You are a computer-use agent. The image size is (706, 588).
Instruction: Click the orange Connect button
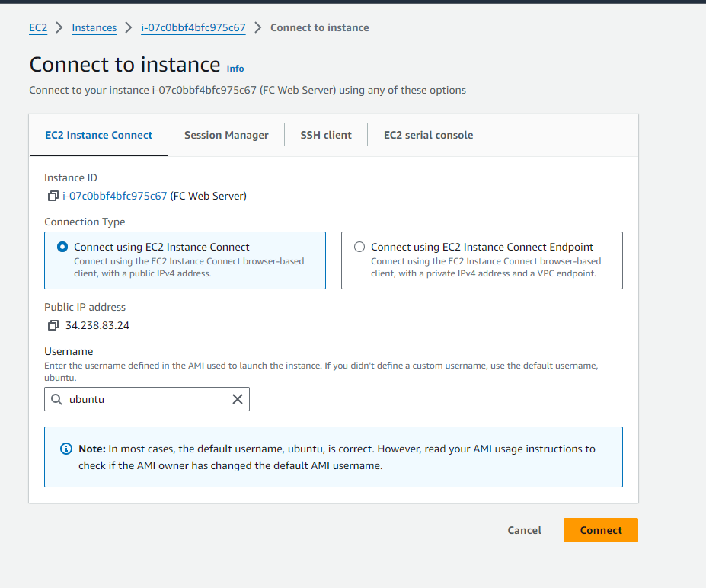pyautogui.click(x=601, y=530)
